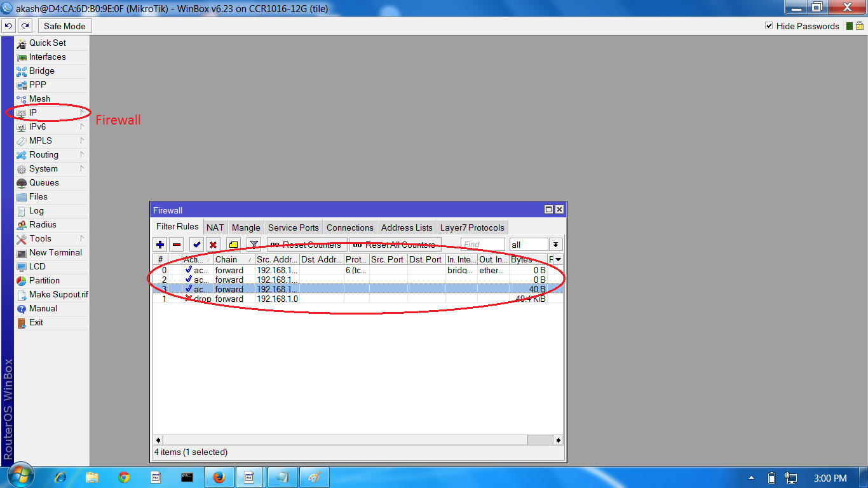
Task: Open the Mesh menu item
Action: (39, 98)
